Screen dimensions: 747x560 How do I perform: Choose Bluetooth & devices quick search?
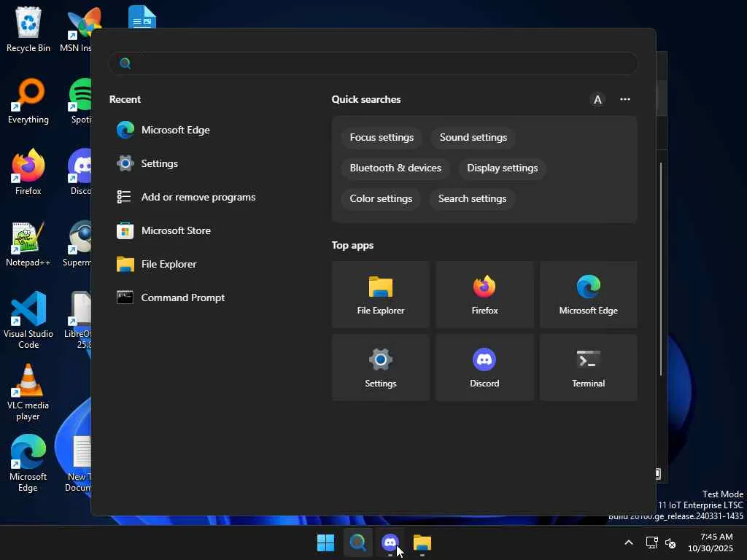(395, 168)
